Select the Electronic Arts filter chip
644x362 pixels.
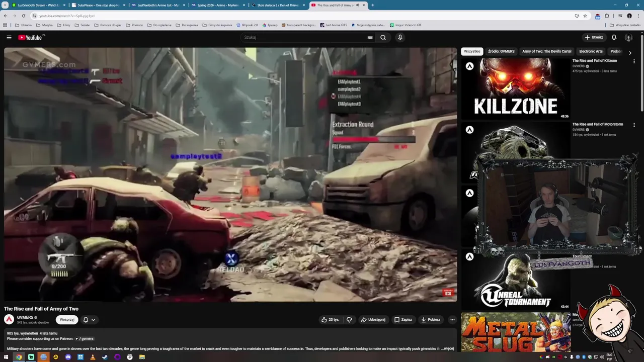tap(591, 51)
